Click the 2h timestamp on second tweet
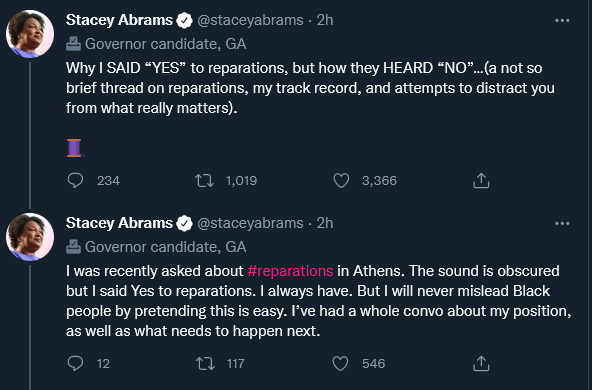The image size is (592, 390). [325, 223]
